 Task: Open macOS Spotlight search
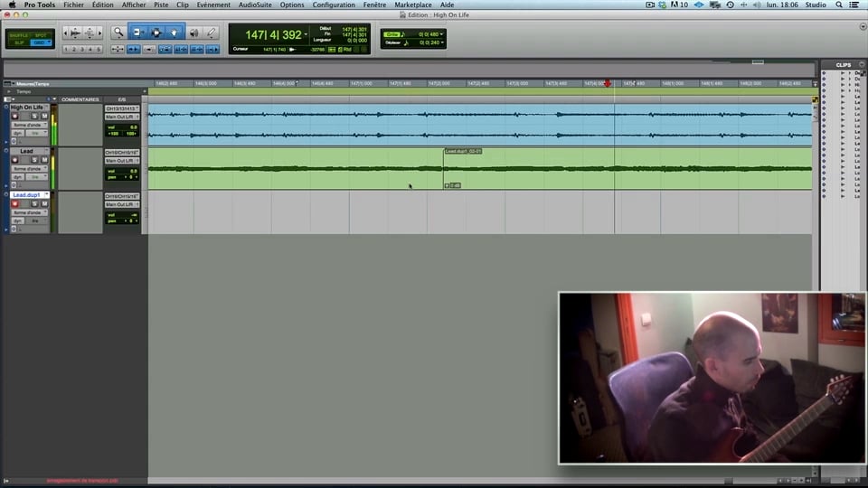(839, 5)
